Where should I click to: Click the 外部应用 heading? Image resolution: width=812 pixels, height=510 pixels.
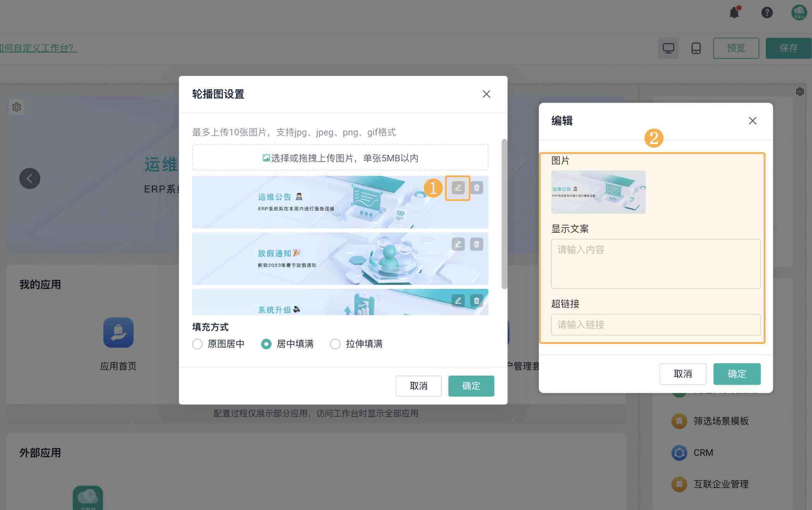[x=40, y=453]
